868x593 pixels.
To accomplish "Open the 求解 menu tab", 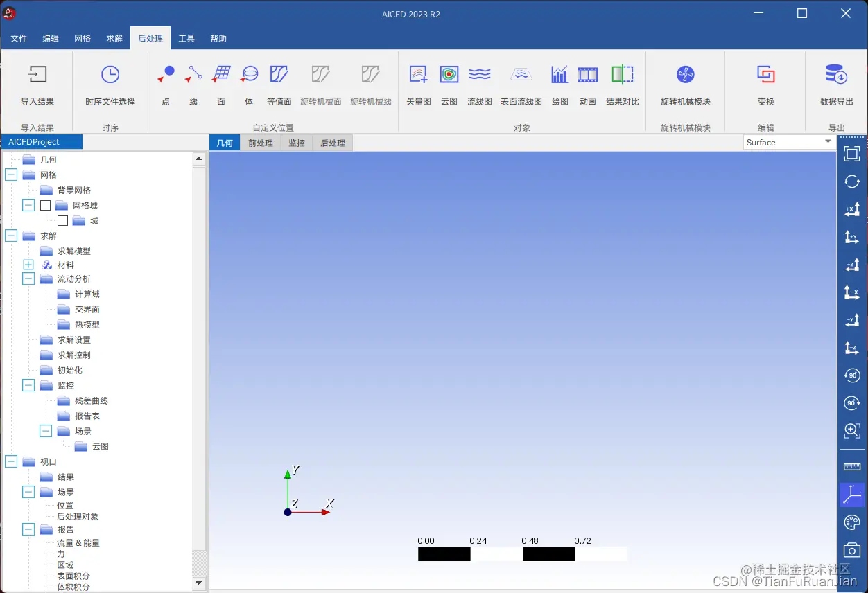I will coord(114,39).
